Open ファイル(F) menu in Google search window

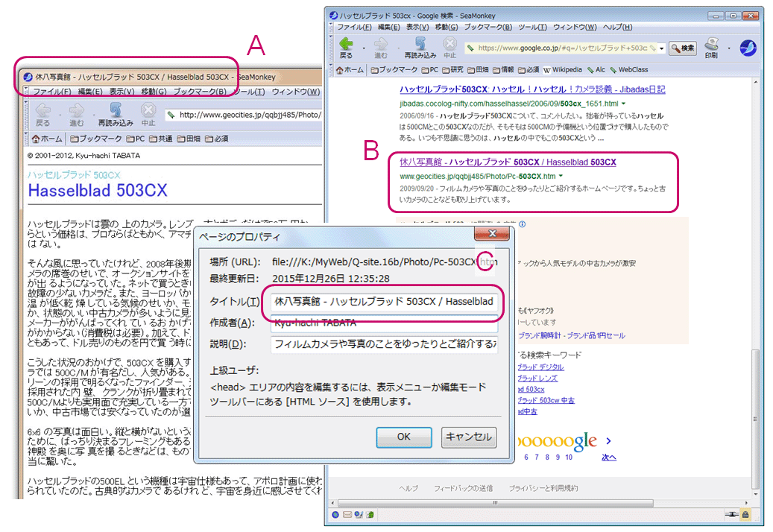354,27
